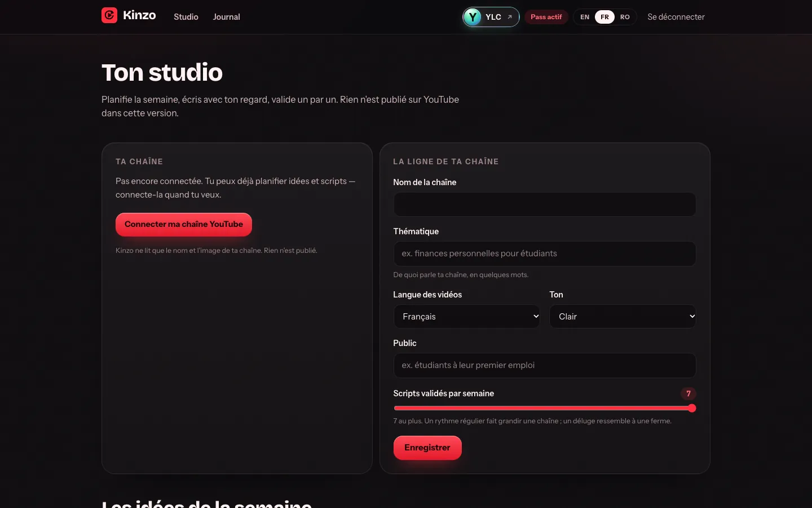The width and height of the screenshot is (812, 508).
Task: Open the Langue des vidéos dropdown
Action: 467,317
